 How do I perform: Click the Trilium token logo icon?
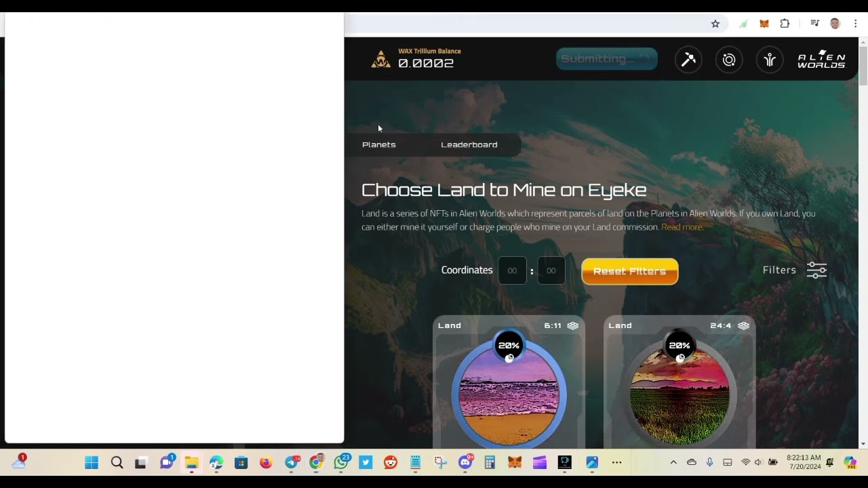(x=381, y=60)
